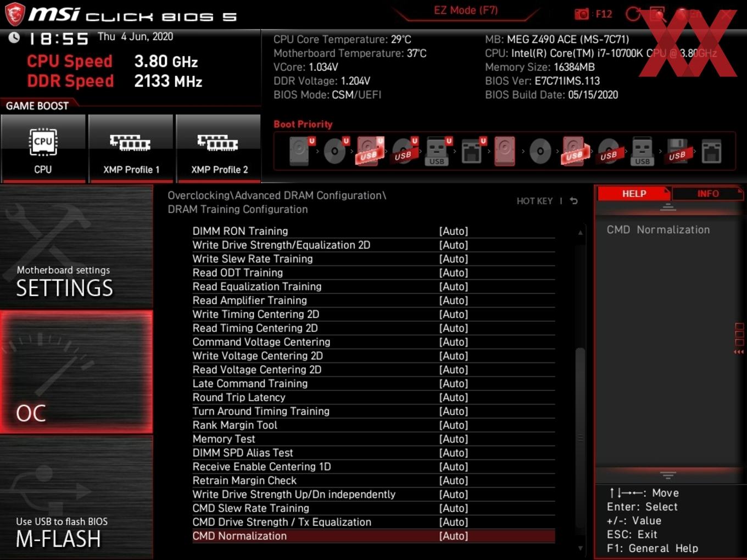Viewport: 747px width, 560px height.
Task: Click the GAME BOOST label
Action: (x=37, y=106)
